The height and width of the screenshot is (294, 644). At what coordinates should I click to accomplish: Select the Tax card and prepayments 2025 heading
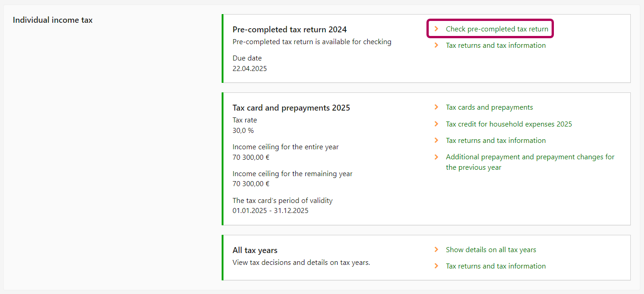click(x=291, y=108)
